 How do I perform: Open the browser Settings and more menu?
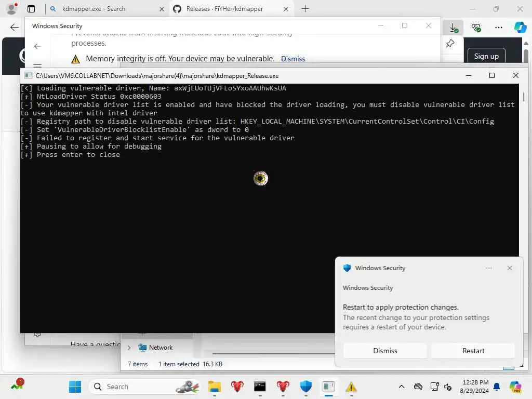[x=498, y=28]
